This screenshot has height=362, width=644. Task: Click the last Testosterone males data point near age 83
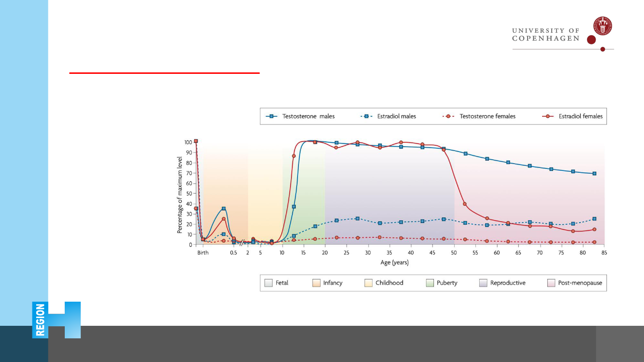594,173
